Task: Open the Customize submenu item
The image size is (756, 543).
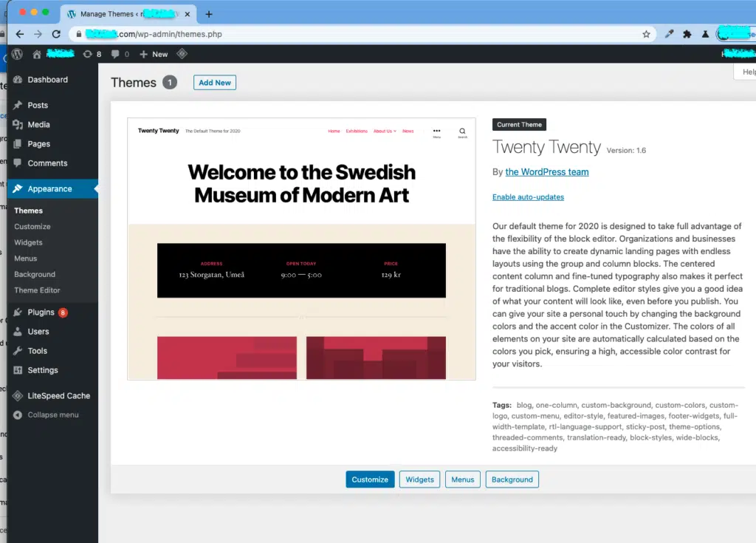Action: (32, 226)
